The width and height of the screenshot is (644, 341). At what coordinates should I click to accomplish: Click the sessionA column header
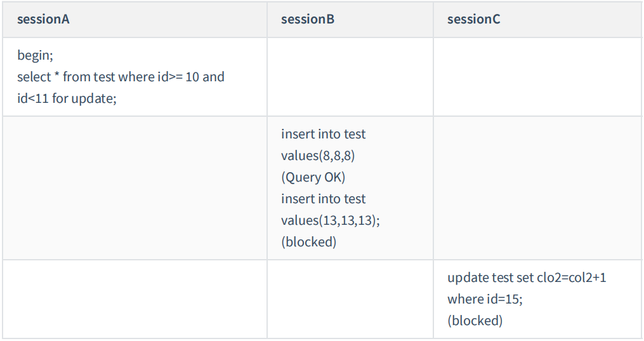[44, 19]
